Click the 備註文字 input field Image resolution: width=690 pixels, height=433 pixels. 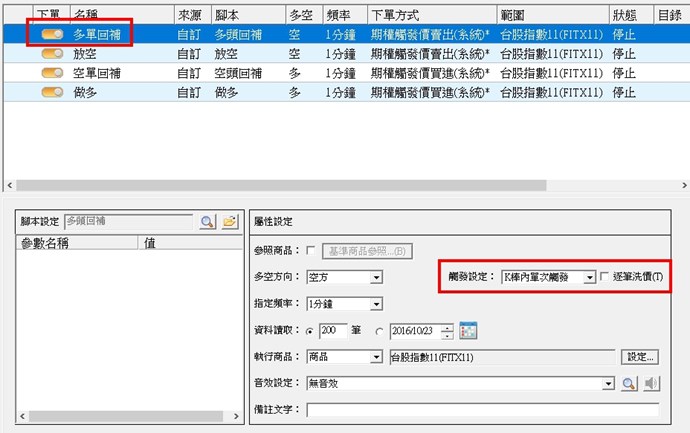[482, 409]
